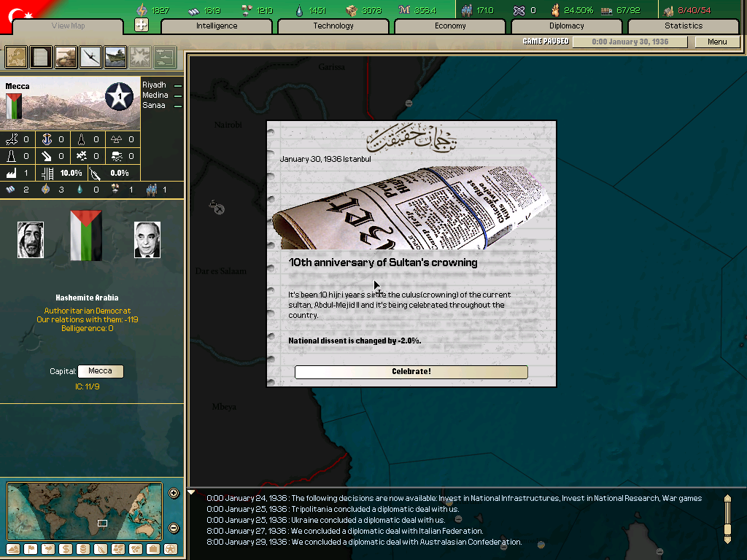Open the date and game speed display
This screenshot has height=560, width=747.
(630, 42)
